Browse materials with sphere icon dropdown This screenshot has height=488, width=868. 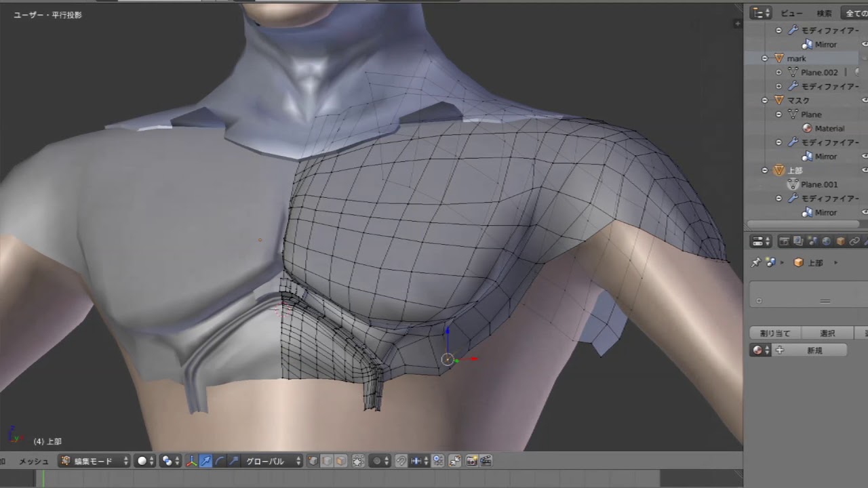pyautogui.click(x=761, y=350)
